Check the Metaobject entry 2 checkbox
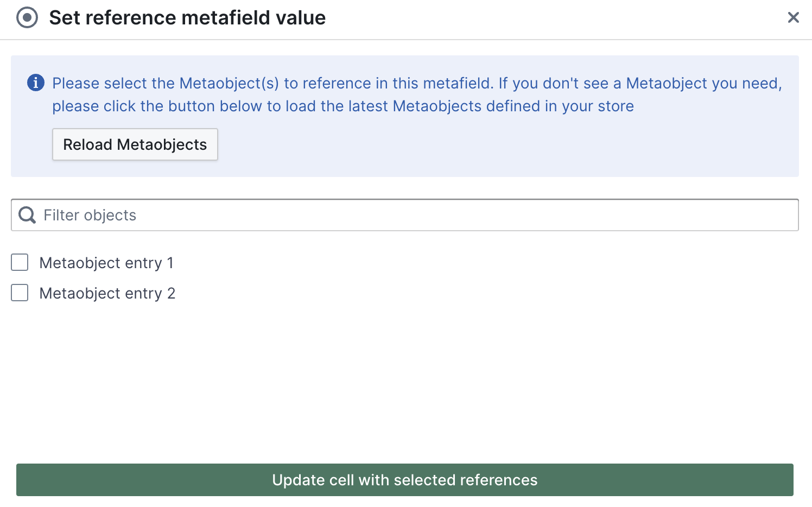 19,293
